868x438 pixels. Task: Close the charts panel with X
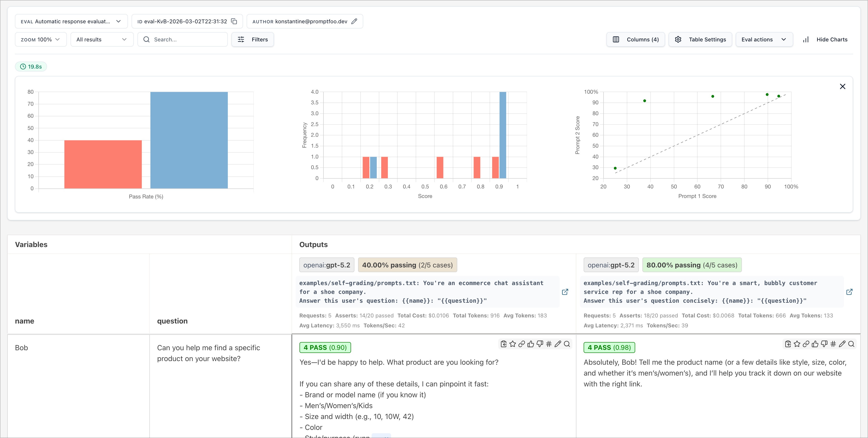point(842,86)
